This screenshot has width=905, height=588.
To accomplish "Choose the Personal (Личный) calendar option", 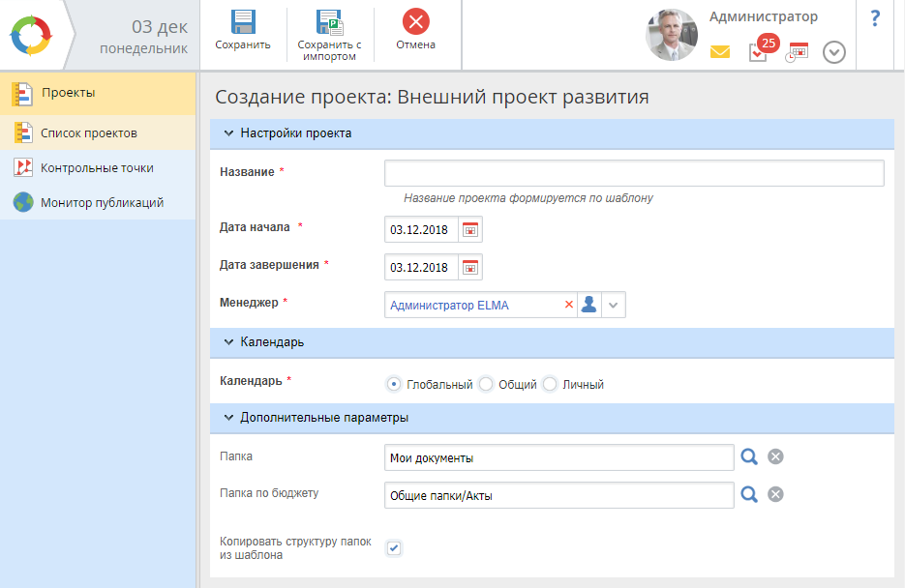I will coord(550,384).
